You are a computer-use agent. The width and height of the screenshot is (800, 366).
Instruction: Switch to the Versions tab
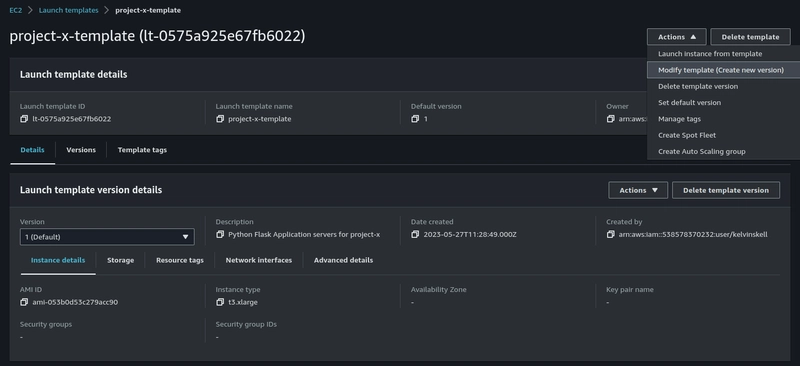coord(81,150)
